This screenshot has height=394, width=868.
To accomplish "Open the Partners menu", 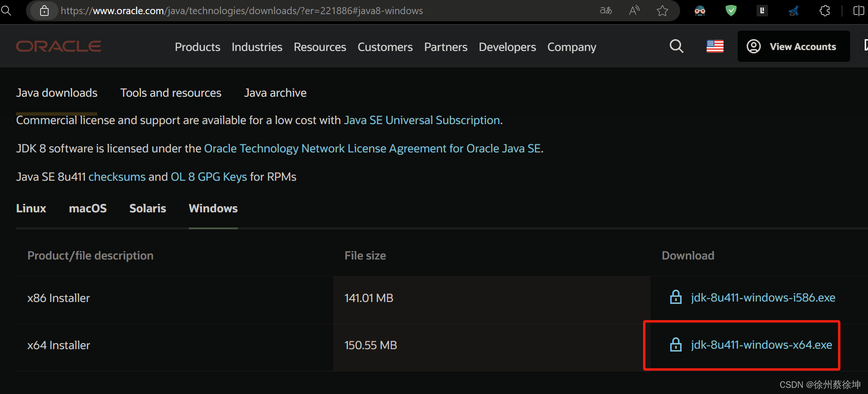I will coord(446,47).
